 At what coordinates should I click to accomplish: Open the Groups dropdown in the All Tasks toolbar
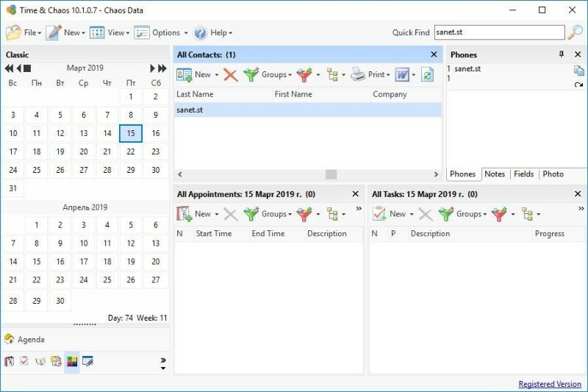(462, 214)
